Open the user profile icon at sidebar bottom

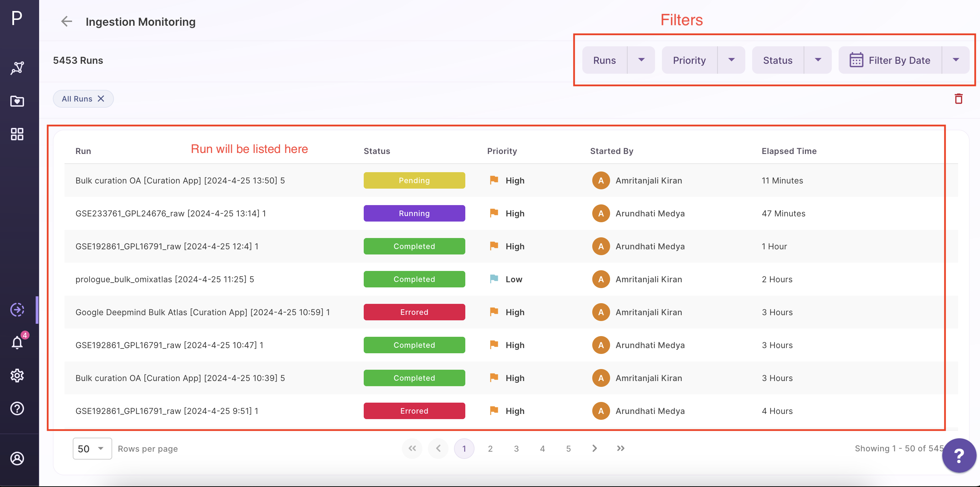coord(17,459)
